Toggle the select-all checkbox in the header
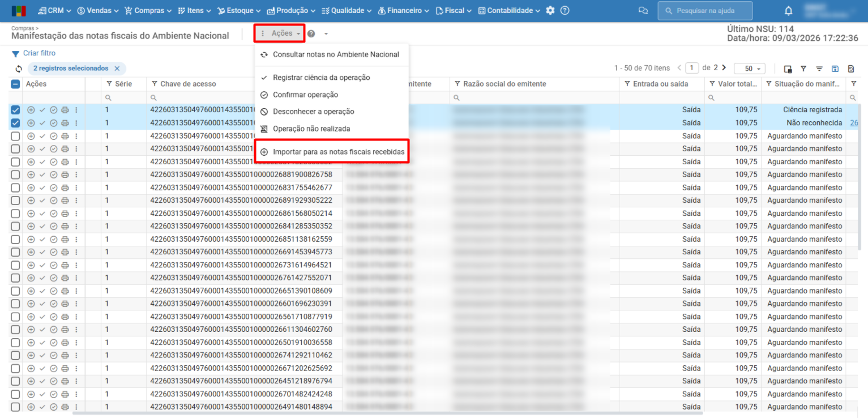This screenshot has height=418, width=868. pyautogui.click(x=15, y=84)
